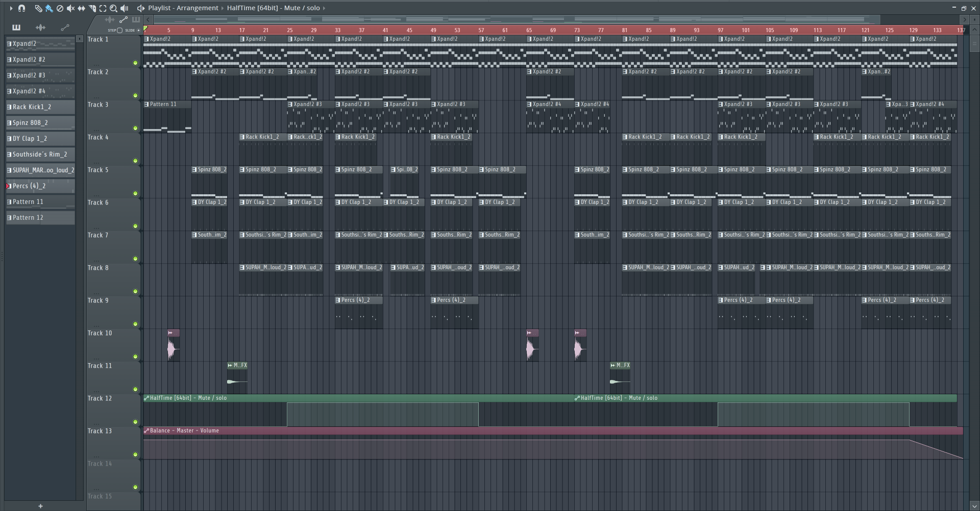This screenshot has width=980, height=511.
Task: Click the fade-out point on Balance Master Volume
Action: 910,440
